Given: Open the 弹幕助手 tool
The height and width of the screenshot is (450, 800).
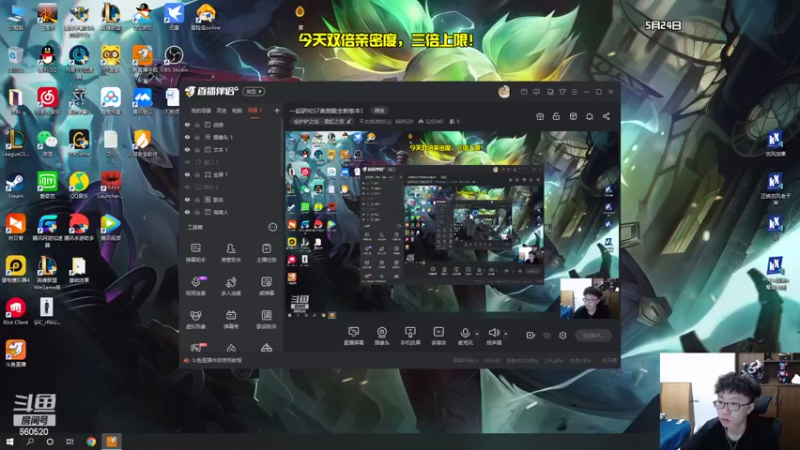Looking at the screenshot, I should point(195,253).
